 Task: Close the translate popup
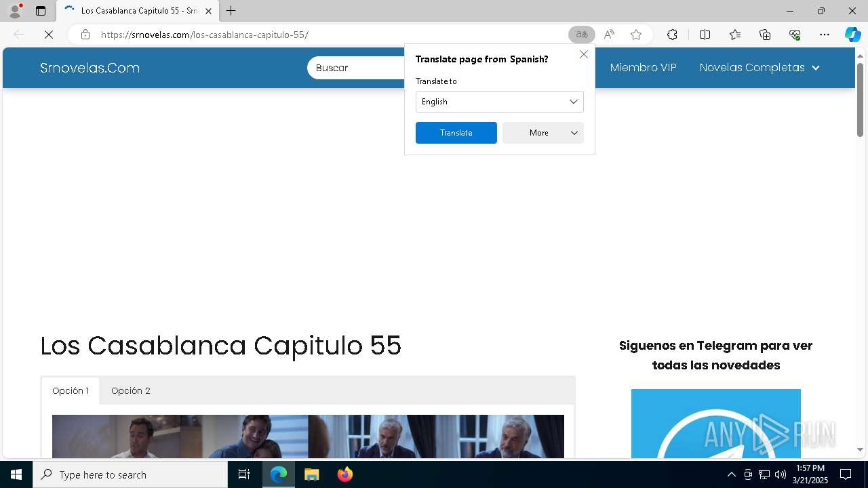(x=584, y=54)
